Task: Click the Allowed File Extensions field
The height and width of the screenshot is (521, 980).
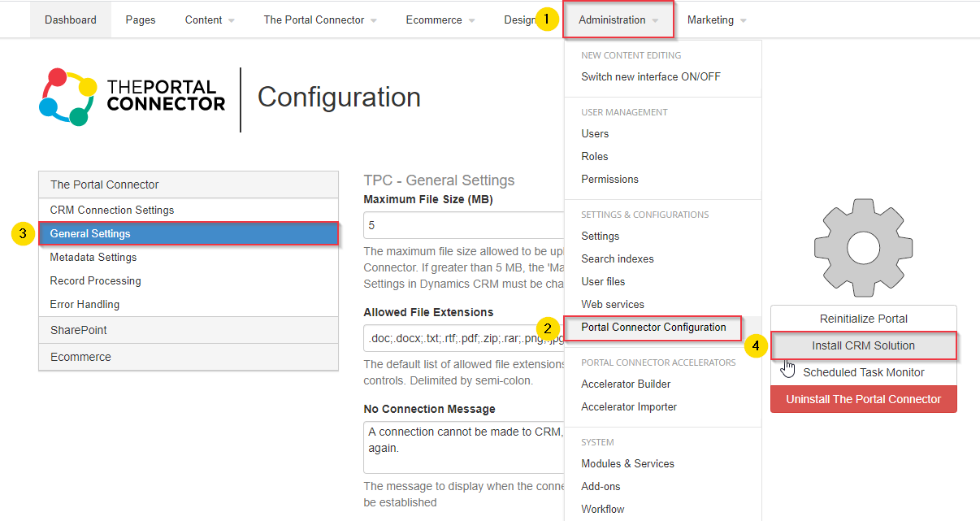Action: tap(464, 338)
